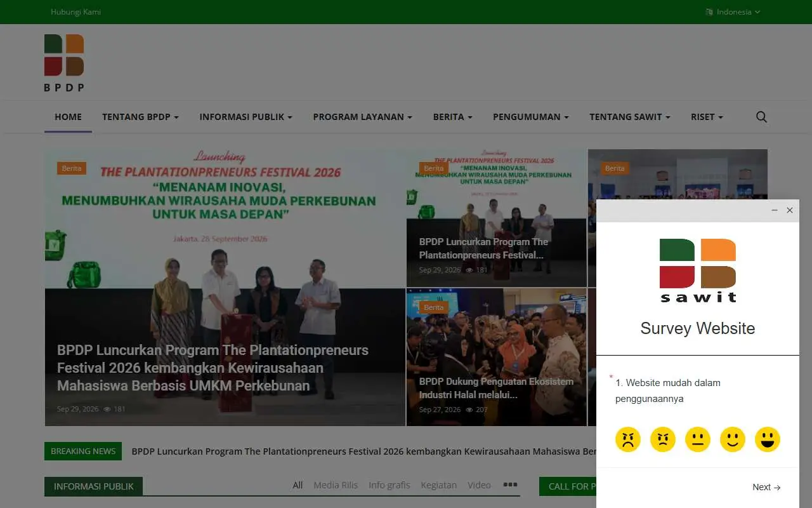Viewport: 812px width, 508px height.
Task: Select the Kegiatan tab
Action: point(438,485)
